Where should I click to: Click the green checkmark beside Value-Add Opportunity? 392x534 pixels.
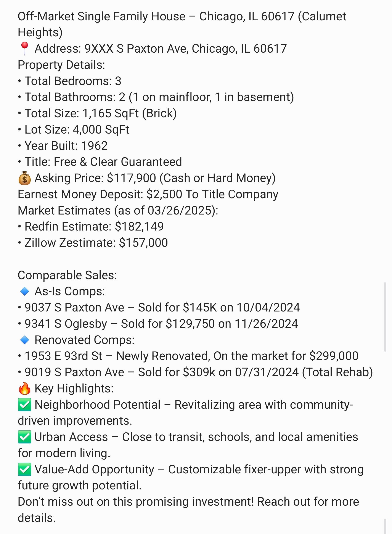(x=24, y=470)
